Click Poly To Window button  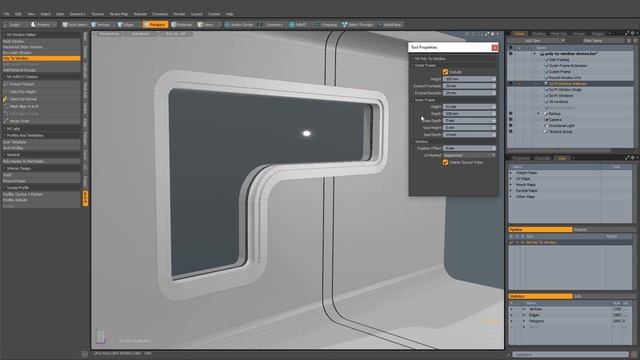tap(41, 58)
